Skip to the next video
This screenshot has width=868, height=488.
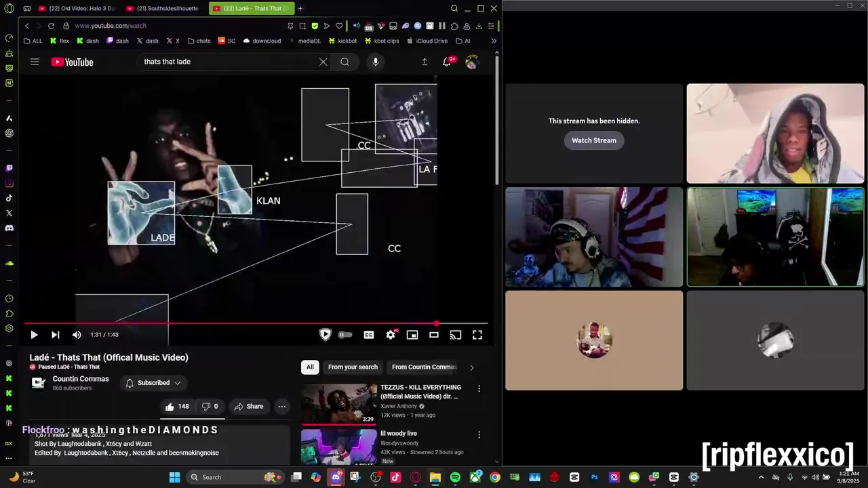click(56, 335)
